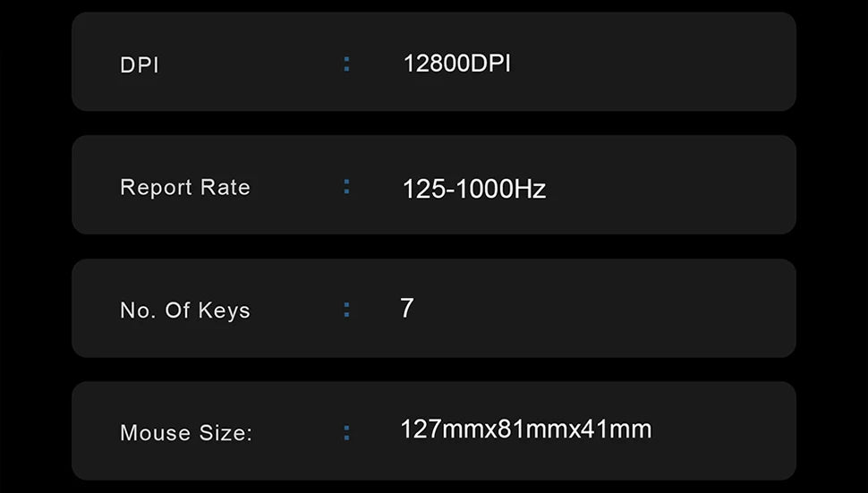Screen dimensions: 868x493
Task: Click the word "Keys" in the third row
Action: pos(224,310)
